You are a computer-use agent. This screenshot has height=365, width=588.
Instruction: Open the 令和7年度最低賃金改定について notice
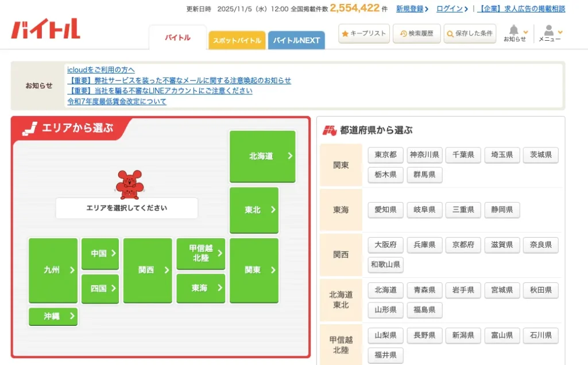pyautogui.click(x=117, y=102)
